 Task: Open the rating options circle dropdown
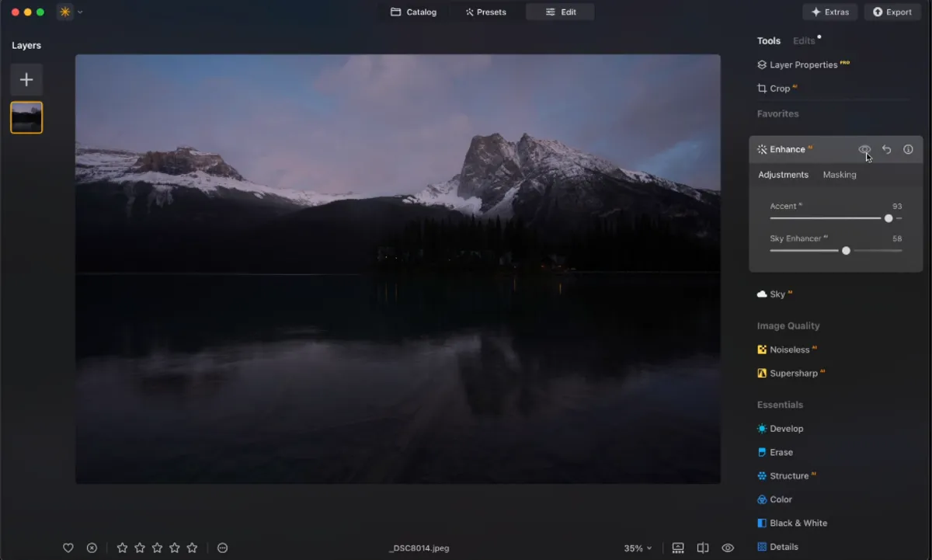222,548
